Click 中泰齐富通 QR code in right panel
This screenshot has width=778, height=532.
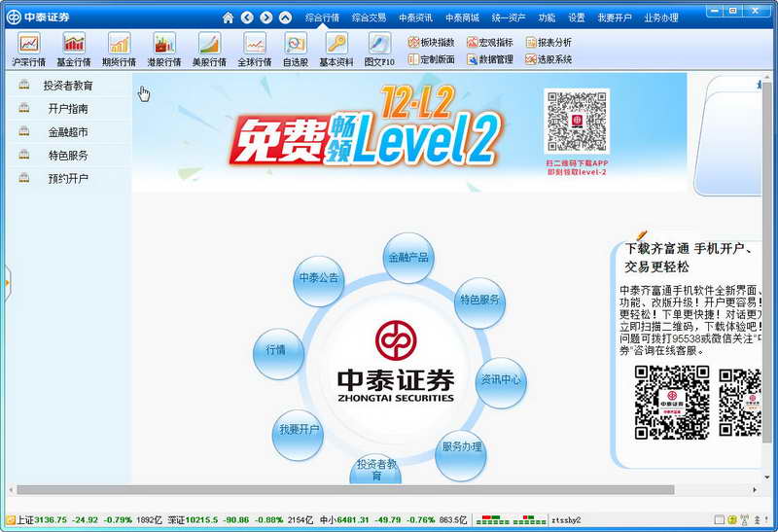tap(672, 403)
